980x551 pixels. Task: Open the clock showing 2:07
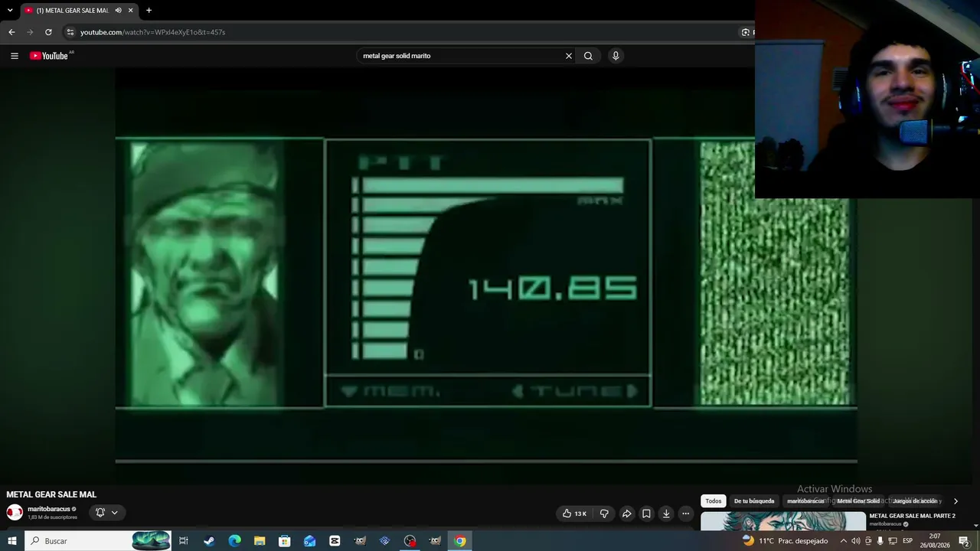pos(935,541)
